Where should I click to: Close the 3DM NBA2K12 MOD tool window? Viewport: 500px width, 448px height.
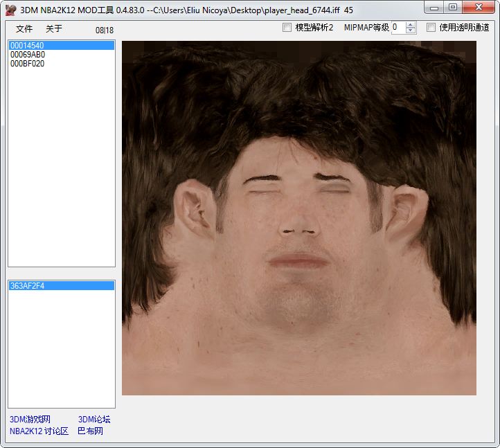click(479, 8)
